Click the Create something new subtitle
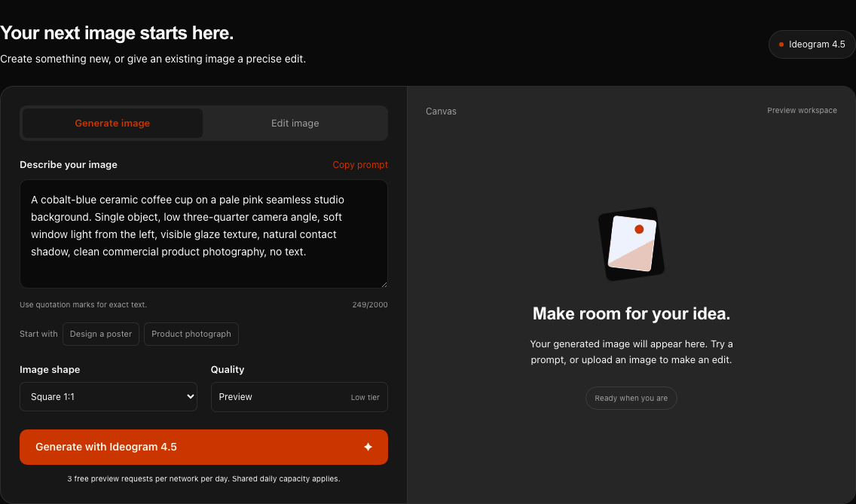 coord(153,59)
